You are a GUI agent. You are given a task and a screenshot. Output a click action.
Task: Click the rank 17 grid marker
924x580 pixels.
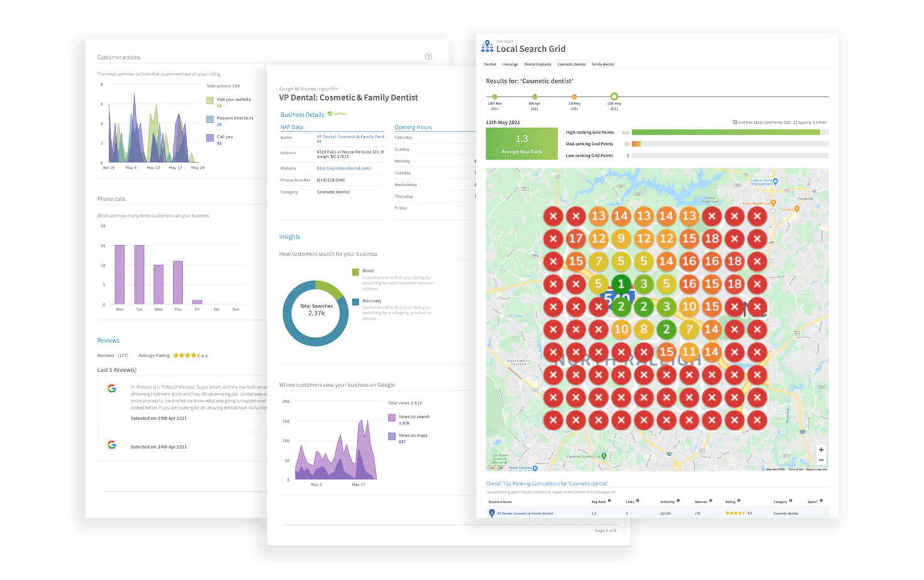click(575, 239)
